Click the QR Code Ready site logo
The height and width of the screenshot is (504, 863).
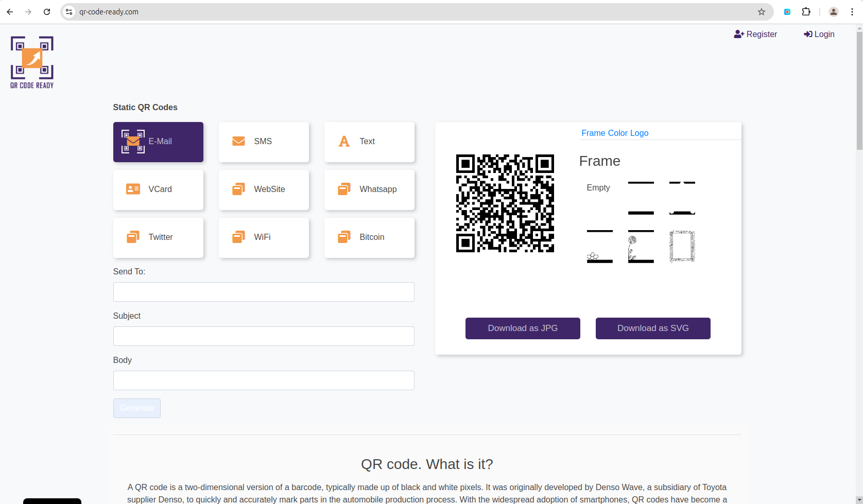[x=32, y=62]
